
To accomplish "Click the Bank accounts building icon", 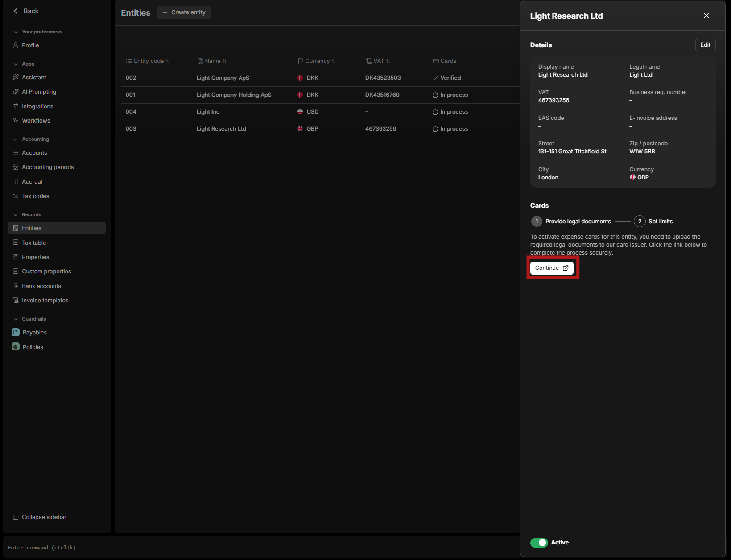I will pyautogui.click(x=16, y=286).
